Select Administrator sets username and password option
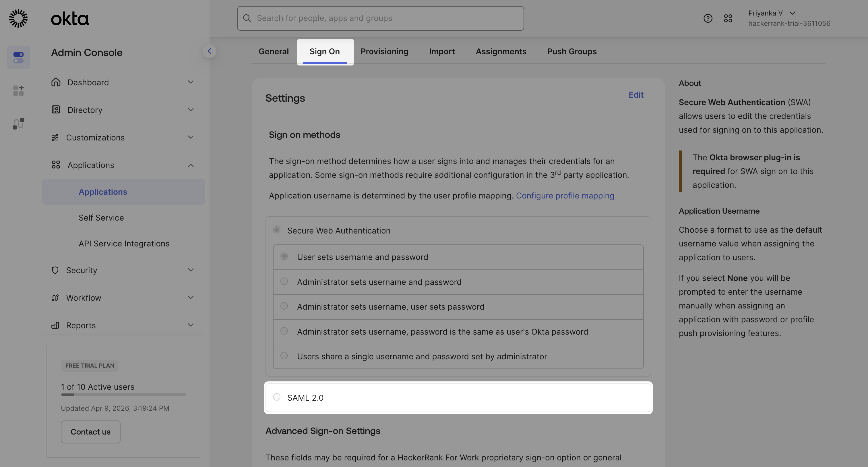 pos(284,281)
